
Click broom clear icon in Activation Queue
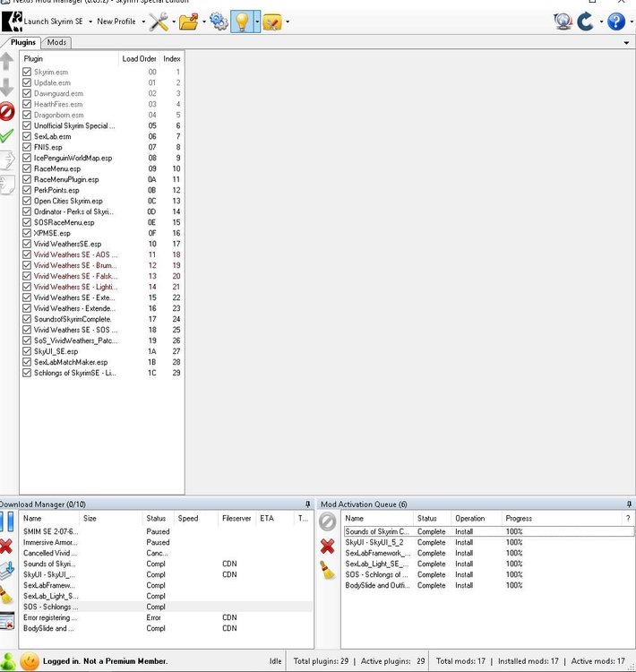tap(328, 570)
